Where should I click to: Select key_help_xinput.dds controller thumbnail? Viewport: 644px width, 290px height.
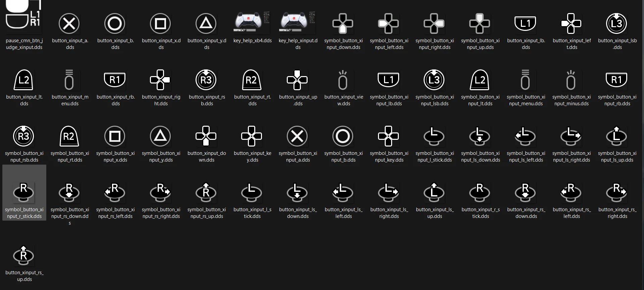[298, 22]
